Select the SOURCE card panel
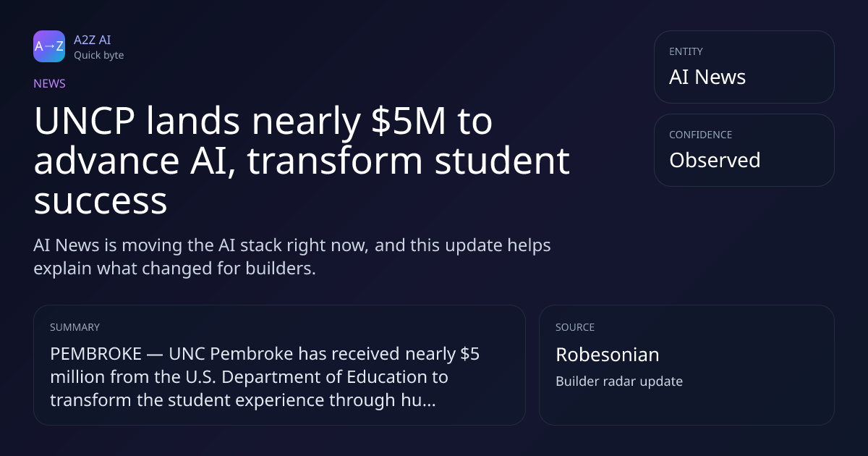This screenshot has width=868, height=456. point(686,365)
